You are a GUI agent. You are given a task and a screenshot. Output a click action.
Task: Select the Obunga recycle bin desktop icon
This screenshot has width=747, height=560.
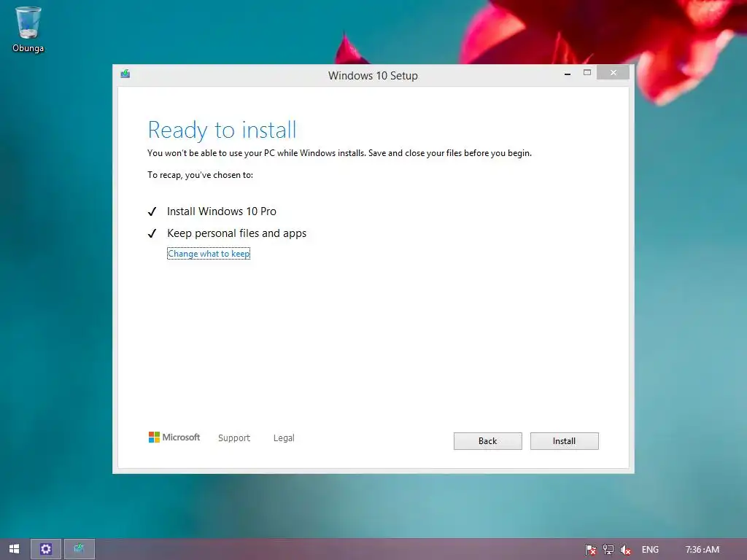[28, 29]
